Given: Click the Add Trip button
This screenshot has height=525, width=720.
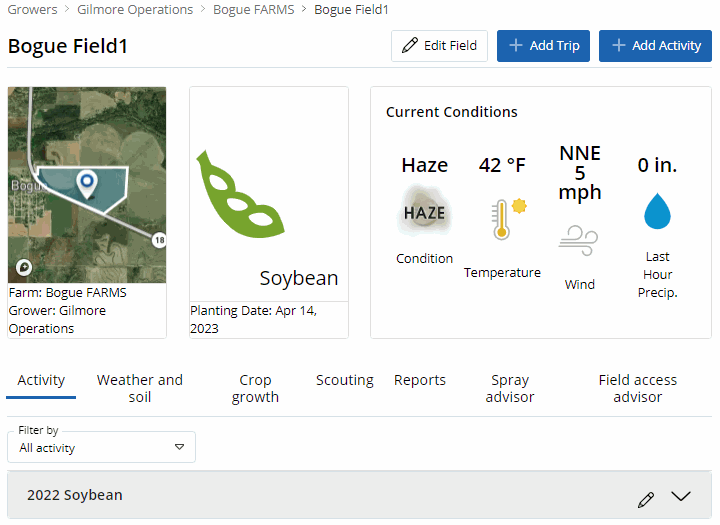Looking at the screenshot, I should pyautogui.click(x=543, y=46).
